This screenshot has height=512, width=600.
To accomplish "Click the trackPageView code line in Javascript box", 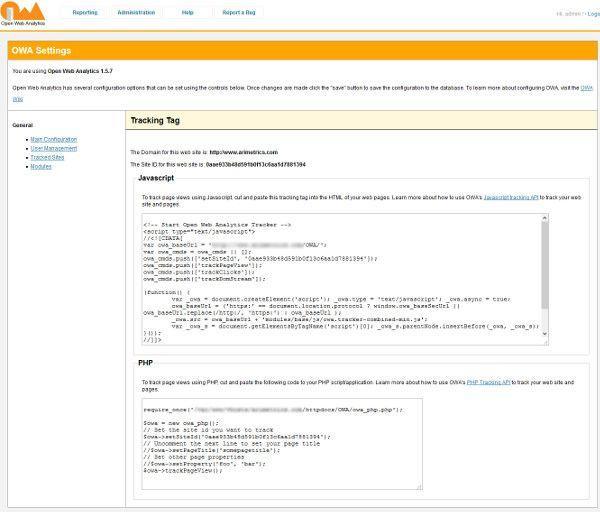I will coord(203,266).
